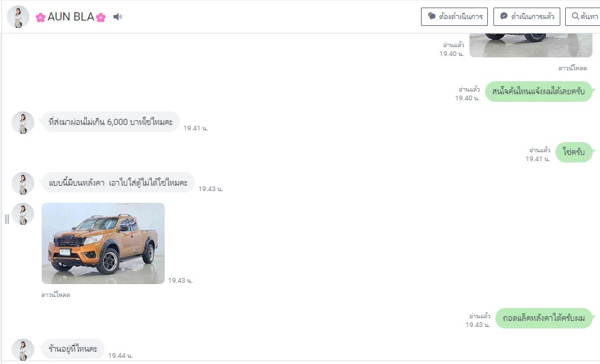Click the magnifier icon in search button
The width and height of the screenshot is (600, 364).
pyautogui.click(x=575, y=16)
